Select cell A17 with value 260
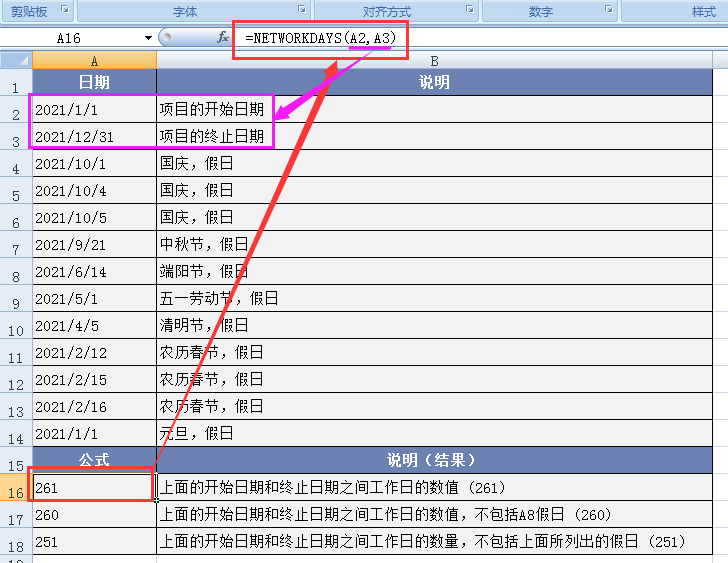This screenshot has width=728, height=563. 94,514
